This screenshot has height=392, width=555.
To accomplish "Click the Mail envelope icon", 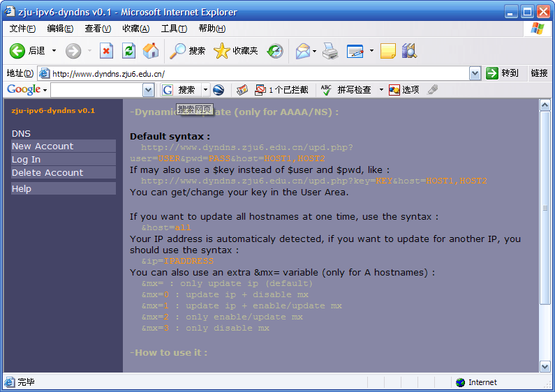I will [x=302, y=51].
